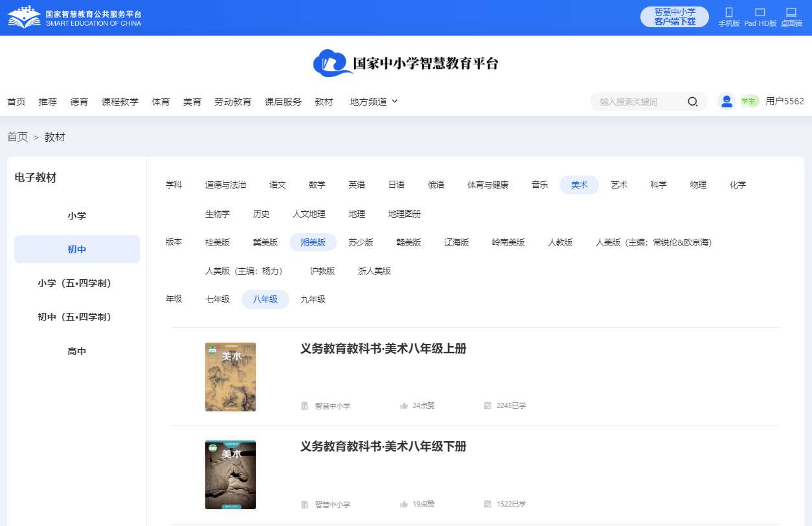Viewport: 812px width, 526px height.
Task: Click the 桌面端 desktop icon
Action: tap(791, 12)
